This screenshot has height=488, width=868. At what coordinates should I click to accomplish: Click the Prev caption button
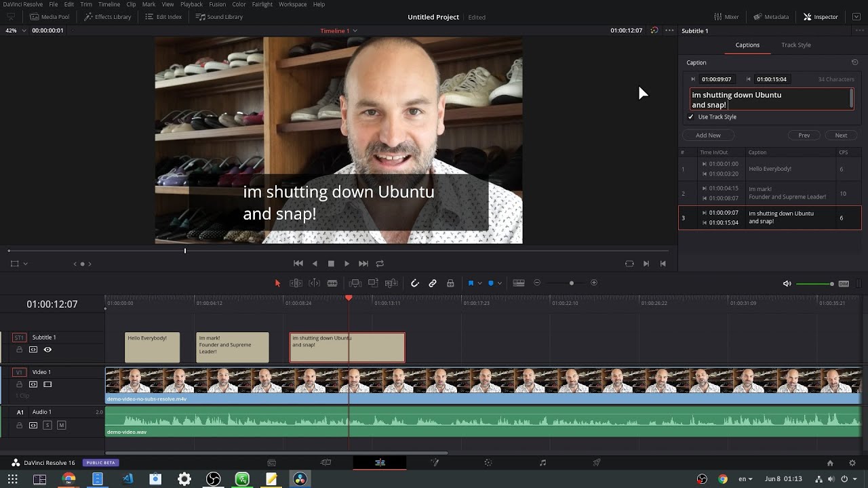point(804,136)
